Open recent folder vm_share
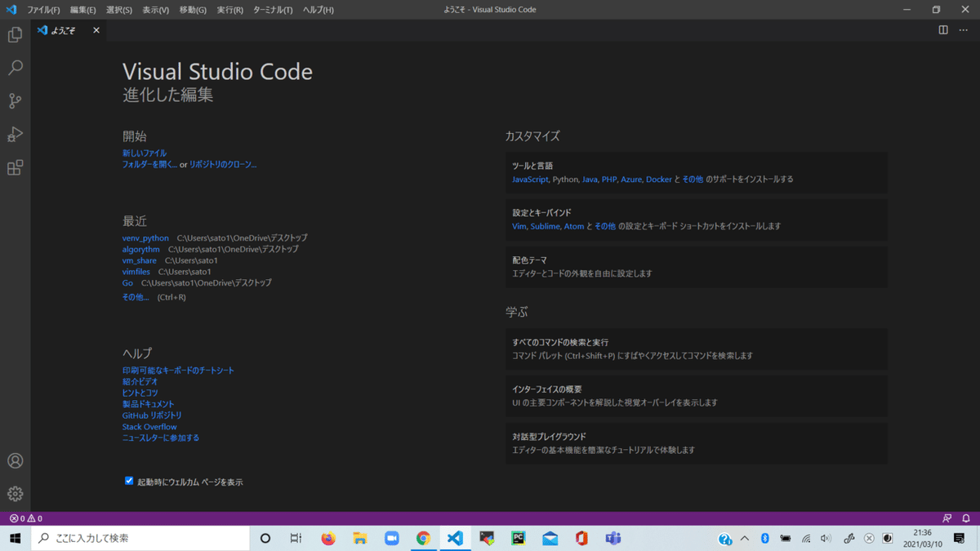The width and height of the screenshot is (980, 551). point(140,260)
